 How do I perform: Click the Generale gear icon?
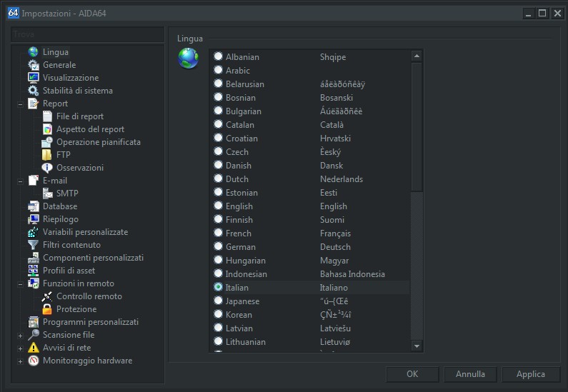[x=34, y=65]
